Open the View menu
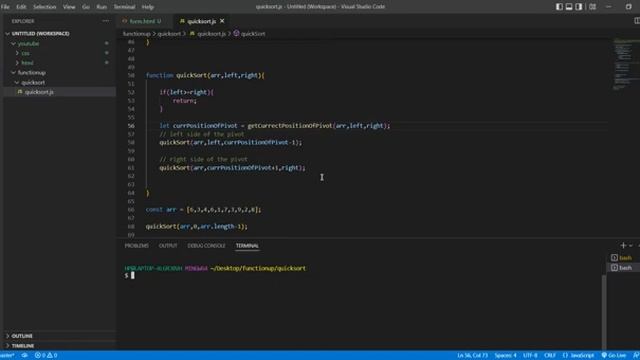Image resolution: width=640 pixels, height=360 pixels. pos(69,7)
